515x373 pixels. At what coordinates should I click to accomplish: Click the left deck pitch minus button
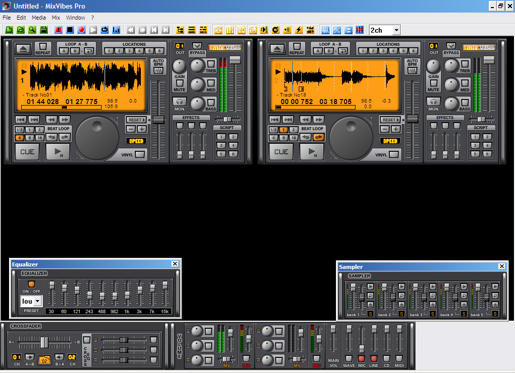click(131, 129)
